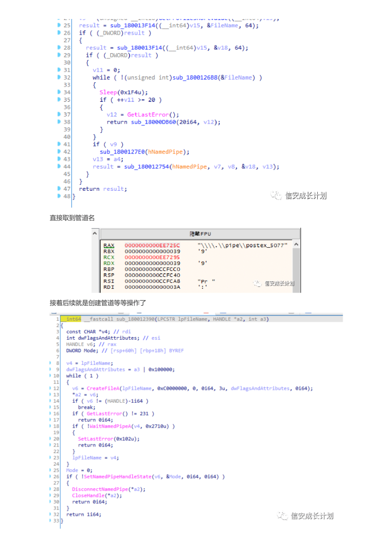The height and width of the screenshot is (555, 392).
Task: Select RBP value 0000000000CCFCC0
Action: [152, 269]
